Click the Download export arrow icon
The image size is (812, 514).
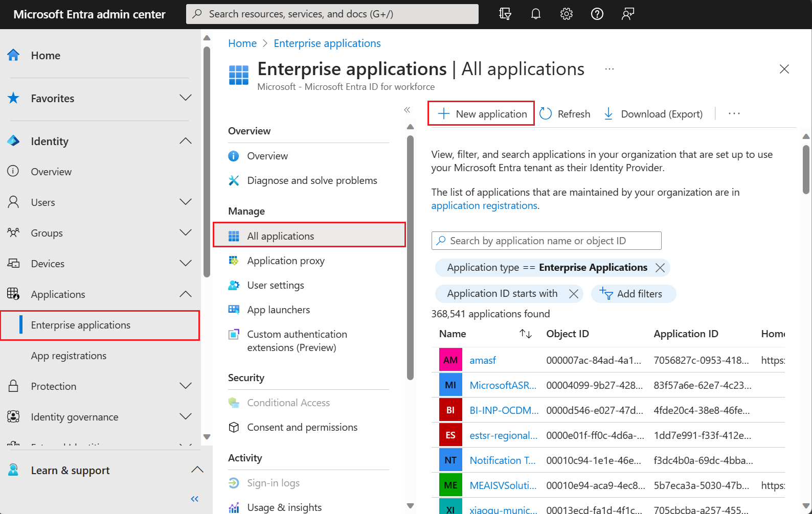point(608,114)
